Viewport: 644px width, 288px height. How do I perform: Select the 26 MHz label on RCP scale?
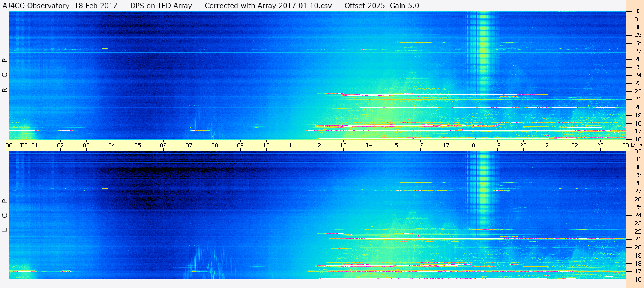coord(638,59)
